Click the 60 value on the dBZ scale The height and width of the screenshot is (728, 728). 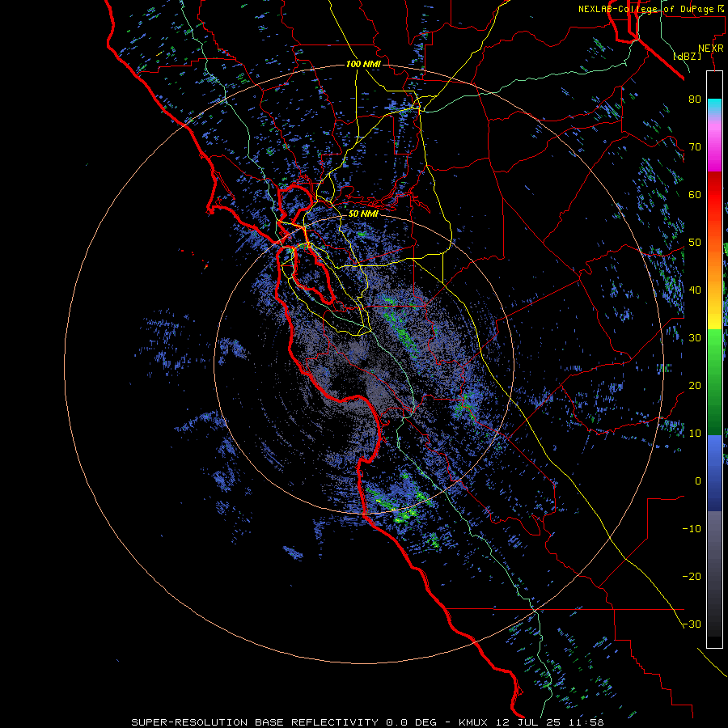(695, 195)
